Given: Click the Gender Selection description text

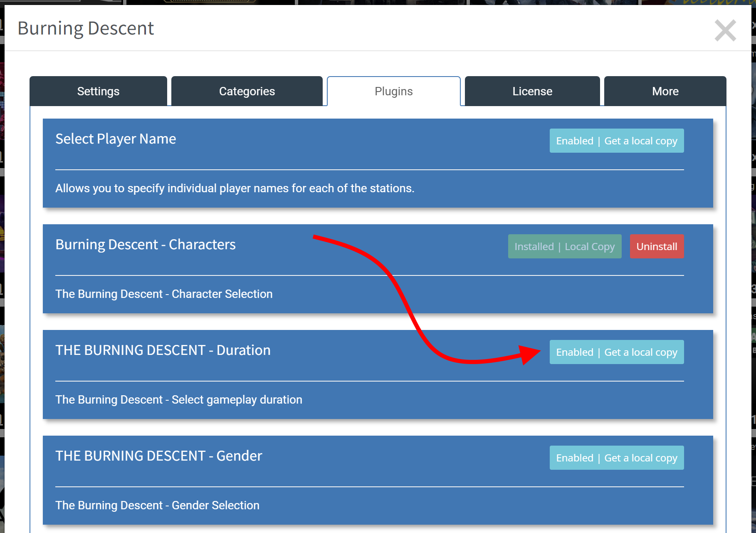Looking at the screenshot, I should 157,505.
